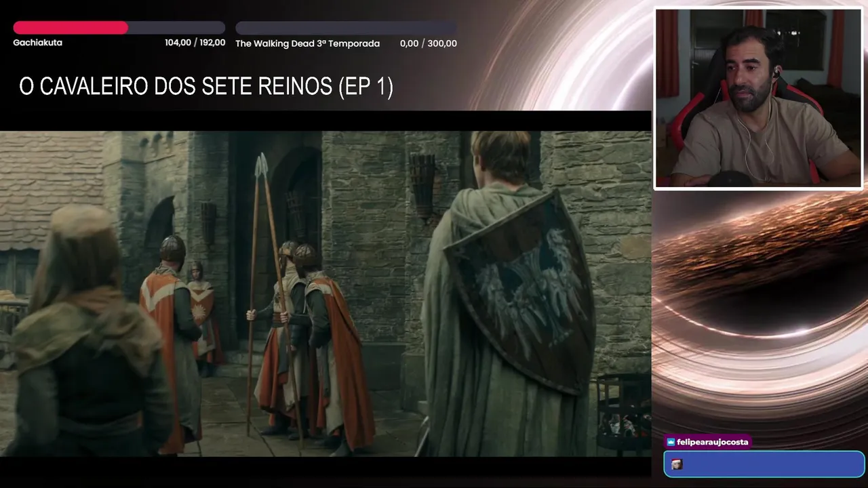Select the username felipearaujocosta

pos(712,442)
